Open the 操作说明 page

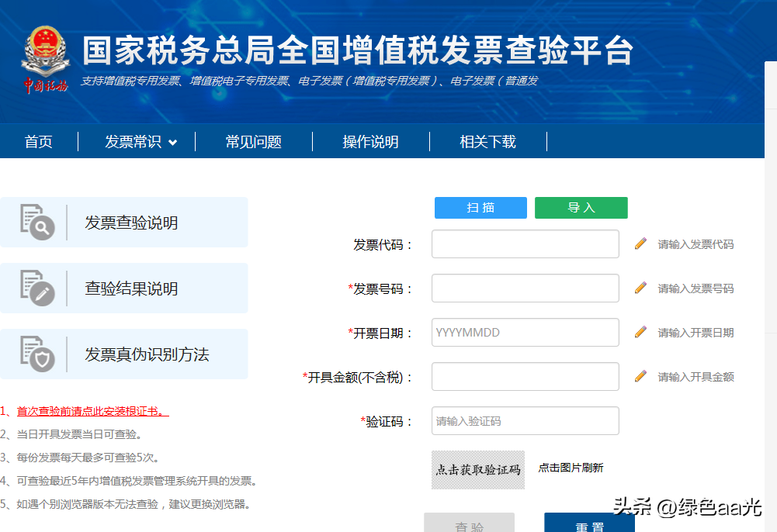pyautogui.click(x=371, y=141)
